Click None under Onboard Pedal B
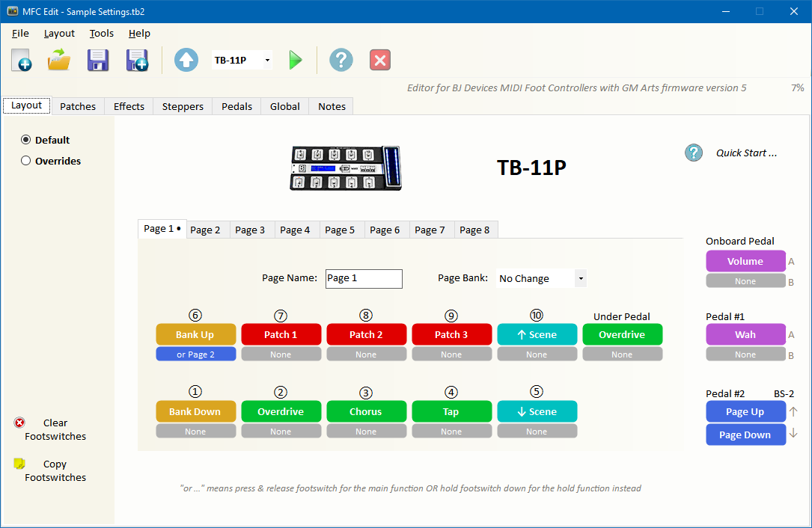812x528 pixels. pos(745,281)
